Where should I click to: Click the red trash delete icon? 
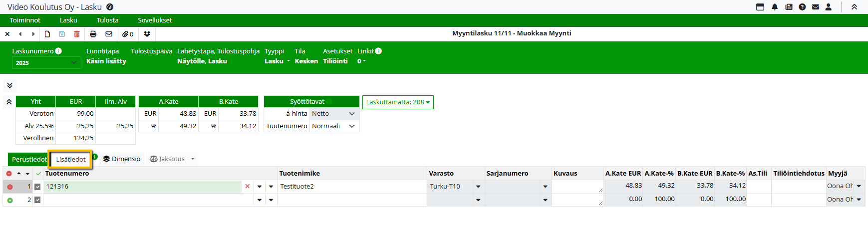point(77,34)
